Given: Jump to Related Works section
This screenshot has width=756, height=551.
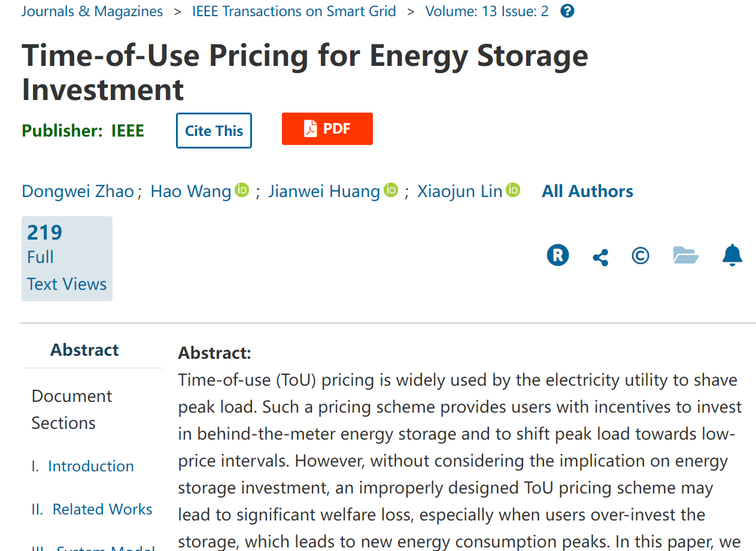Looking at the screenshot, I should (92, 509).
